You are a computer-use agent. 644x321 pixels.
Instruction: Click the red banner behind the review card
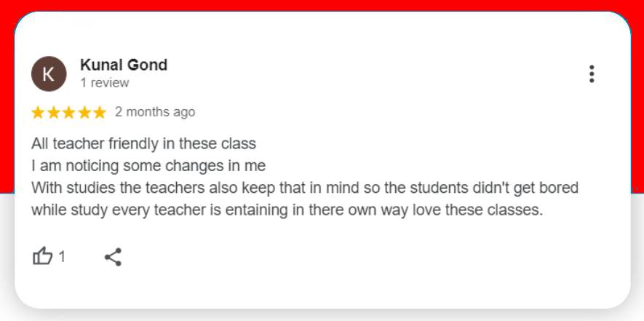[320, 5]
